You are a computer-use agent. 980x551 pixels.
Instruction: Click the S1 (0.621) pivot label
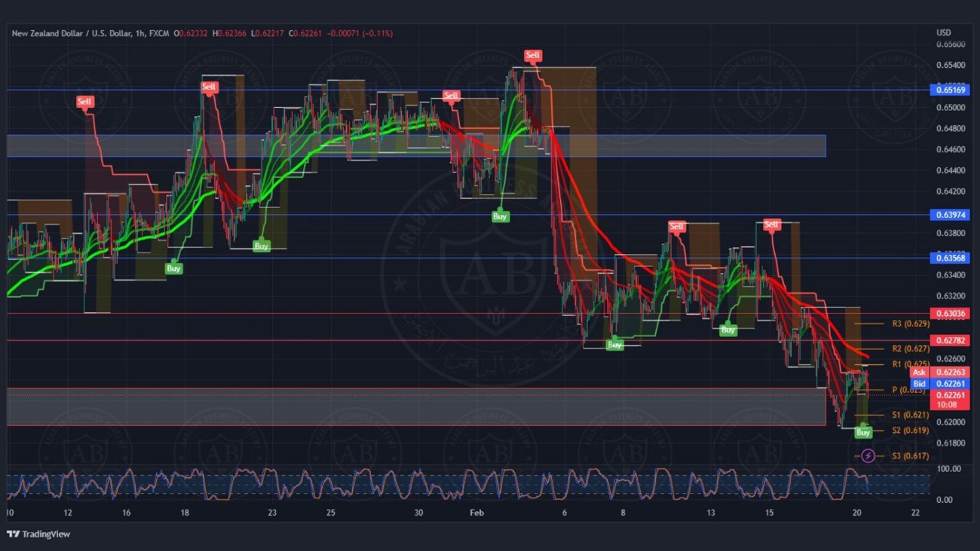point(911,415)
